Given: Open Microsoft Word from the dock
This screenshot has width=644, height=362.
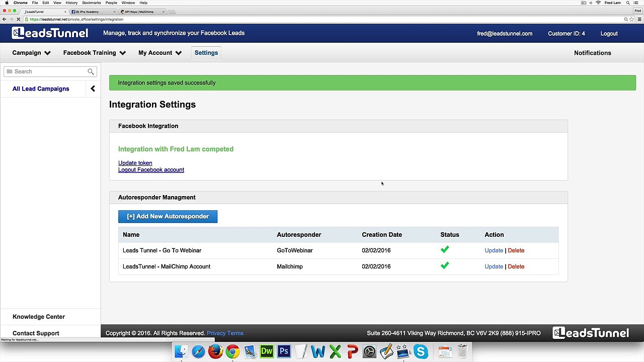Looking at the screenshot, I should pyautogui.click(x=318, y=351).
